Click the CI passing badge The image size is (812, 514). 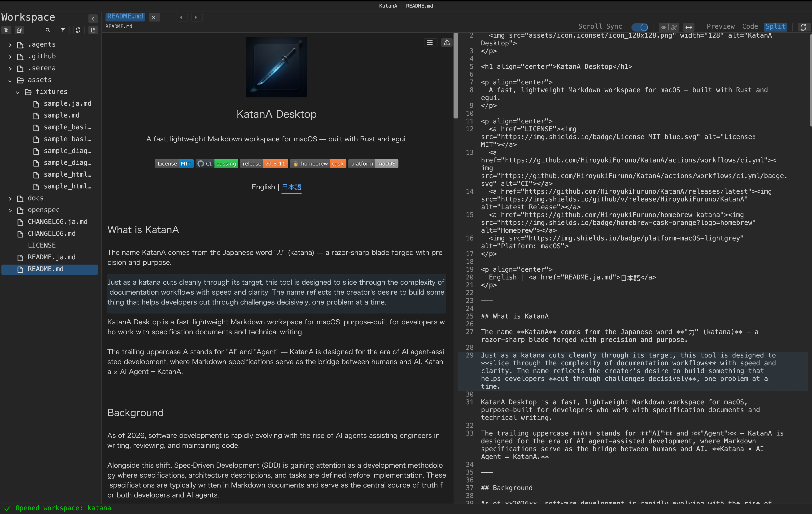(217, 164)
